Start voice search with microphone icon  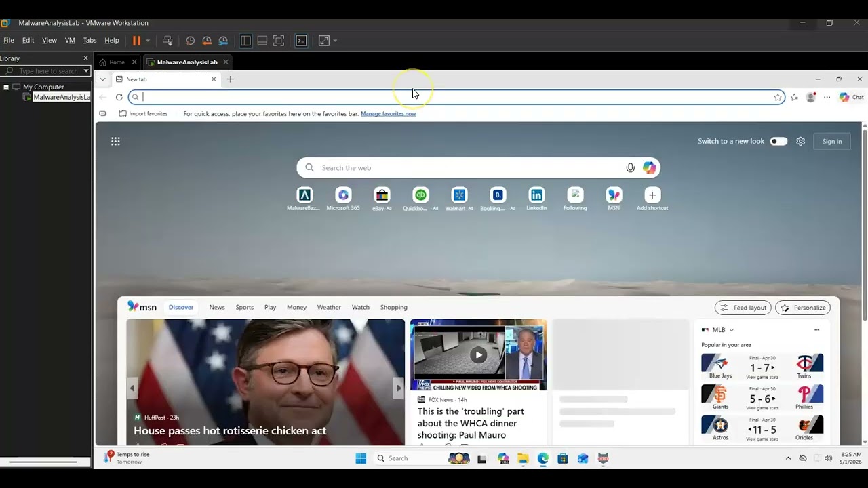[x=630, y=167]
